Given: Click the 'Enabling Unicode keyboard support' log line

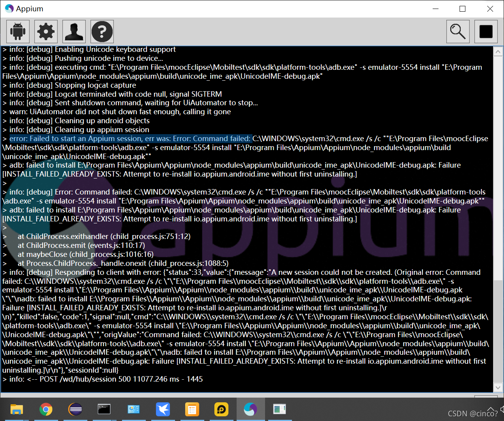Looking at the screenshot, I should click(x=89, y=50).
